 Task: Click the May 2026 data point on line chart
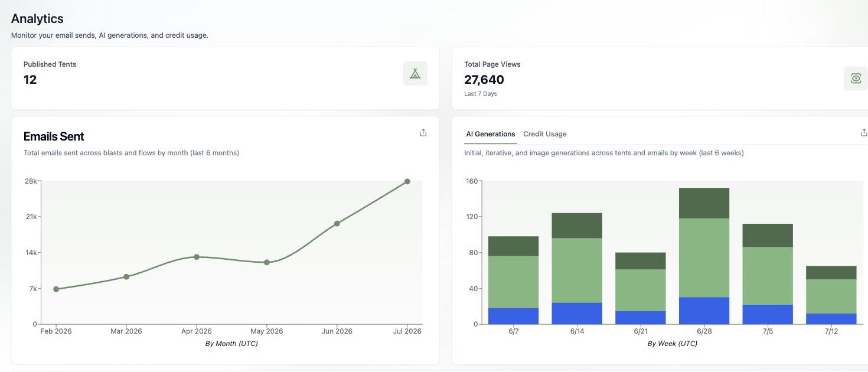click(267, 262)
